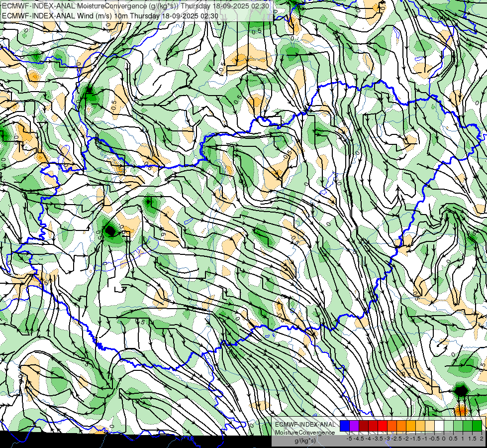Screen dimensions: 487x448
Task: Click the -5 tick label in legend
Action: [x=349, y=439]
